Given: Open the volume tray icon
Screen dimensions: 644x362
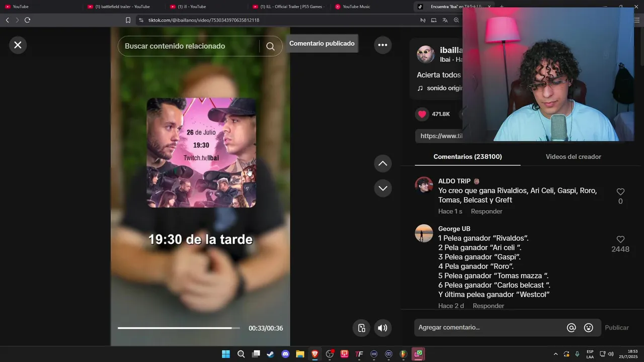Looking at the screenshot, I should coord(611,354).
